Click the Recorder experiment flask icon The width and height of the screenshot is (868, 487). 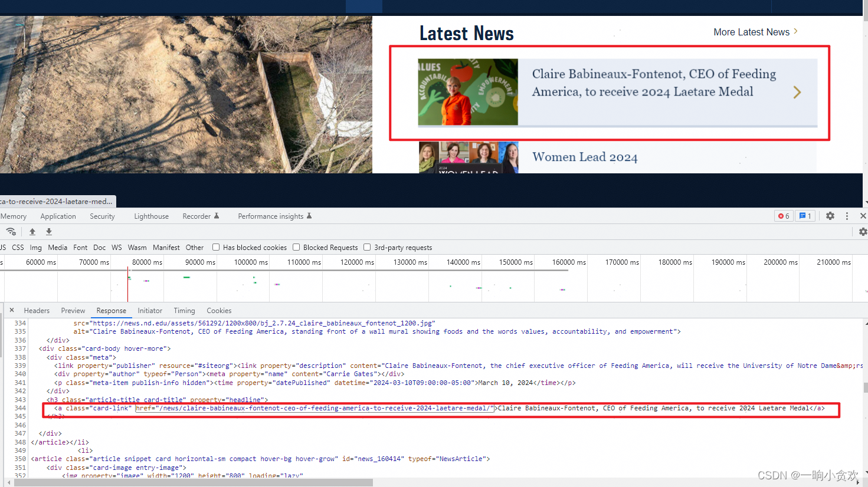coord(217,216)
